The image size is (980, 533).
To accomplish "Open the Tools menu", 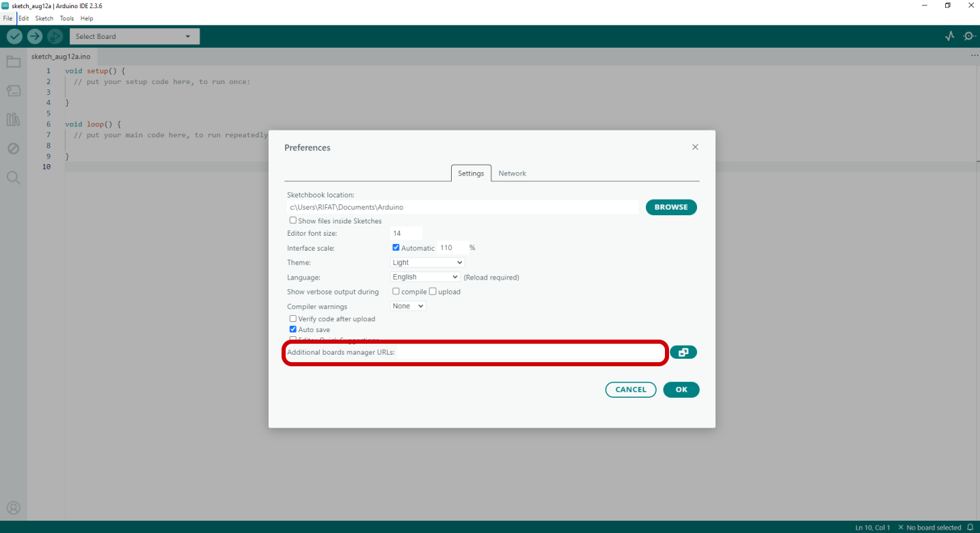I will [66, 18].
